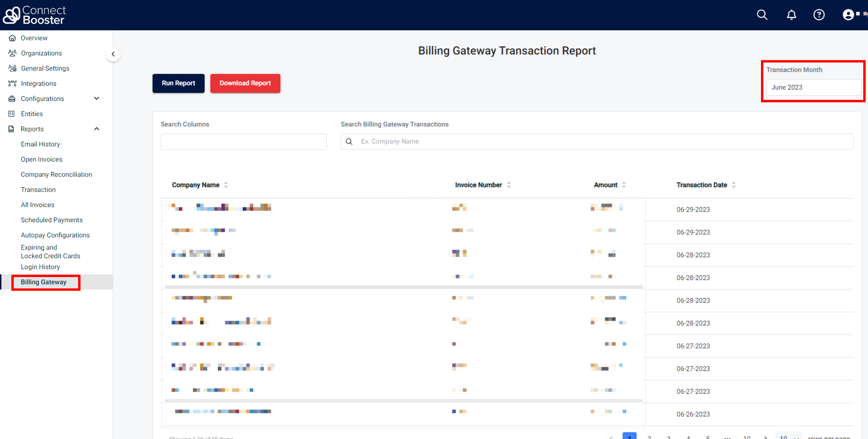Open the help question-mark icon

pyautogui.click(x=819, y=15)
